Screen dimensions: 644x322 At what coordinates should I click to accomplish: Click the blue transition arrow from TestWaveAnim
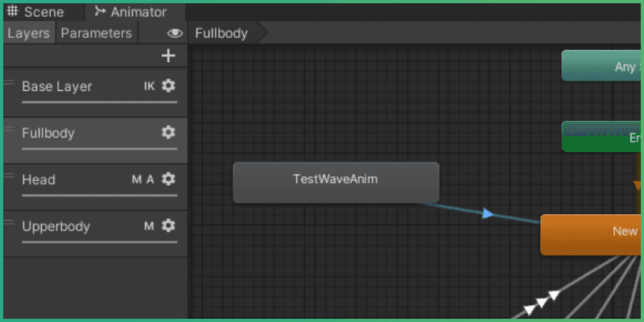pos(487,213)
